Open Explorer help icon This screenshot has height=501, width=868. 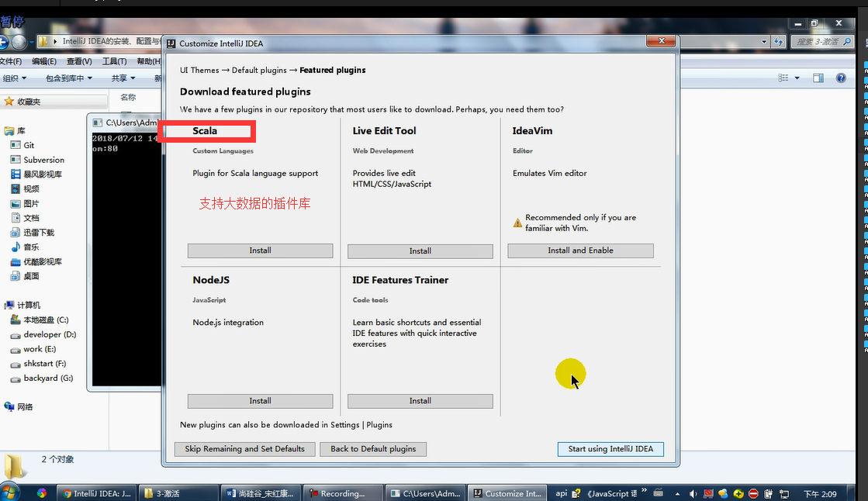[841, 78]
